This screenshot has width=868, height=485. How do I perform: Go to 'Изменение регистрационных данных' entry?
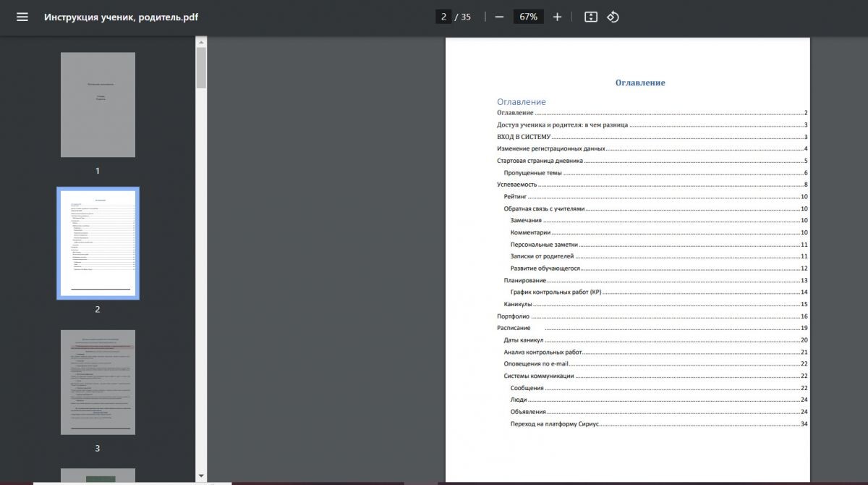(x=652, y=148)
